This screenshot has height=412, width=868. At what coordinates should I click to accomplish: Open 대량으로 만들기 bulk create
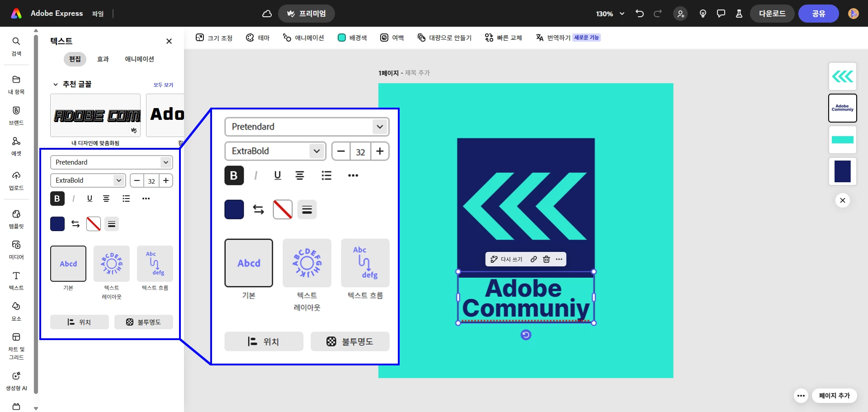point(444,38)
